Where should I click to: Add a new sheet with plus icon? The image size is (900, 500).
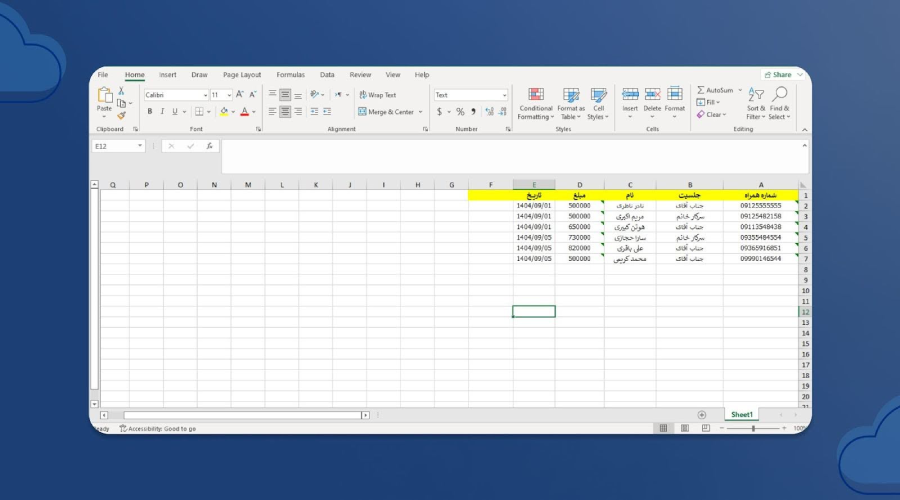click(701, 414)
